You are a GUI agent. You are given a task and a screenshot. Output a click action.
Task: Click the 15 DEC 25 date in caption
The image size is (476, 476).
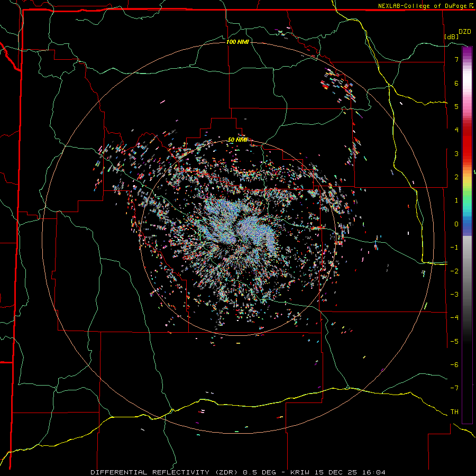(337, 472)
